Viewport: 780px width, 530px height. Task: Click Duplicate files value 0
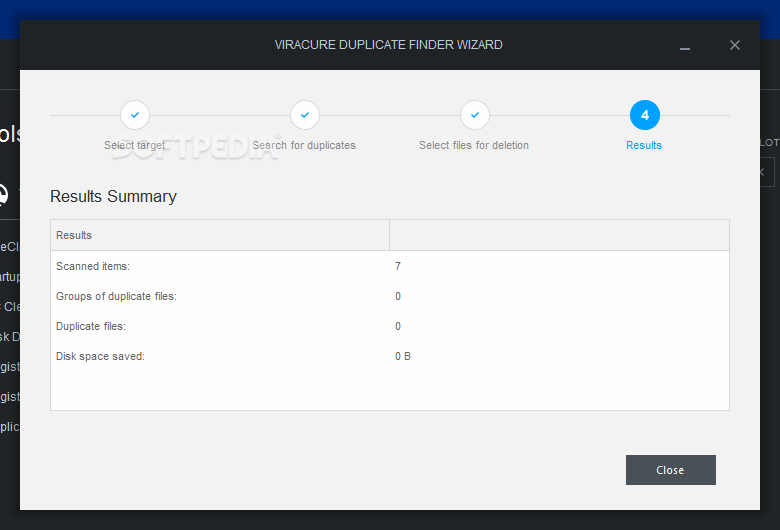398,326
